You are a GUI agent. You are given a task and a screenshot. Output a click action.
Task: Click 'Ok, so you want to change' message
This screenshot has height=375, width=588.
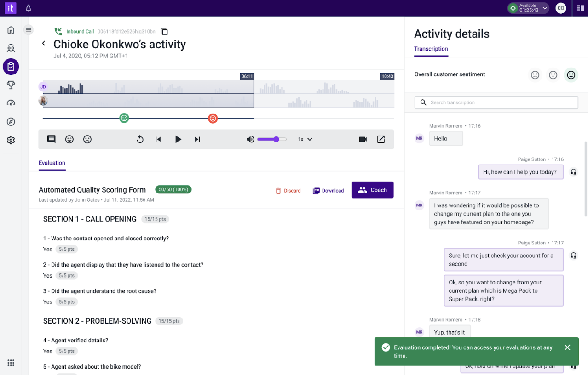coord(503,290)
